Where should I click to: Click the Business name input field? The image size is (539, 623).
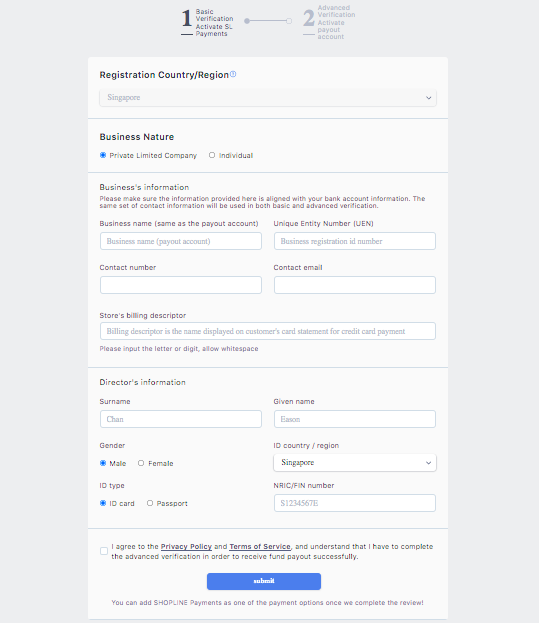tap(181, 241)
